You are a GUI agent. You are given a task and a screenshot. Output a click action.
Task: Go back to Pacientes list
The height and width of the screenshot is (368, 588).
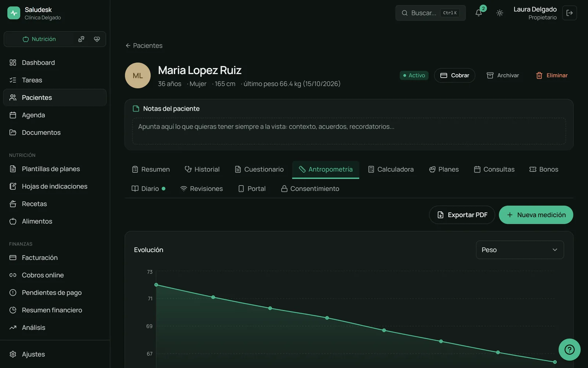pyautogui.click(x=144, y=46)
